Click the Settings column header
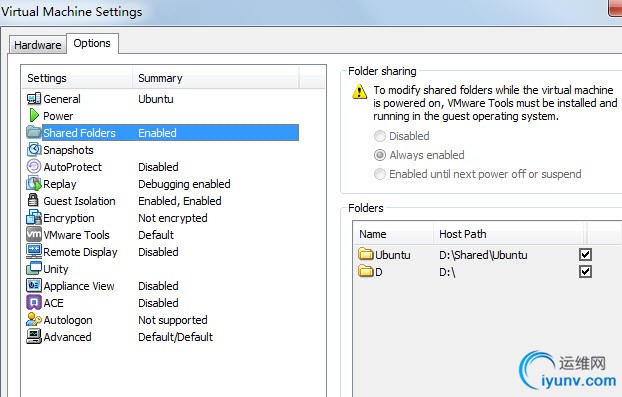622x397 pixels. [77, 78]
